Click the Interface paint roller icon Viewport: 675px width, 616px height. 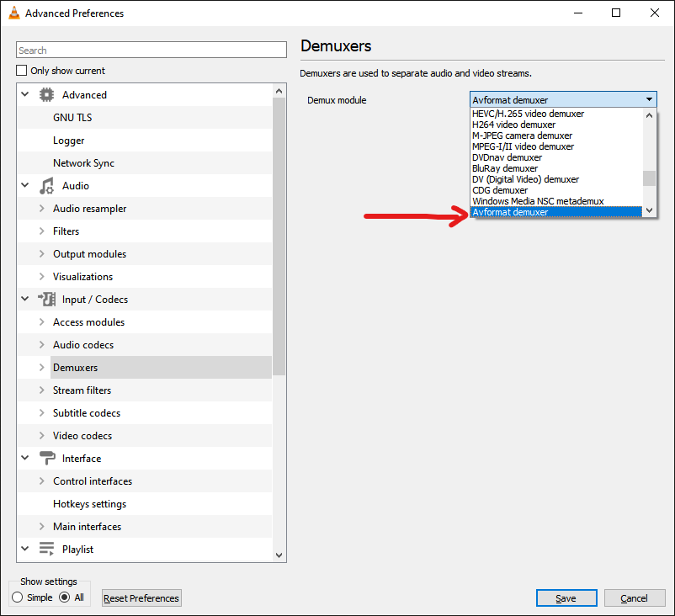coord(46,459)
